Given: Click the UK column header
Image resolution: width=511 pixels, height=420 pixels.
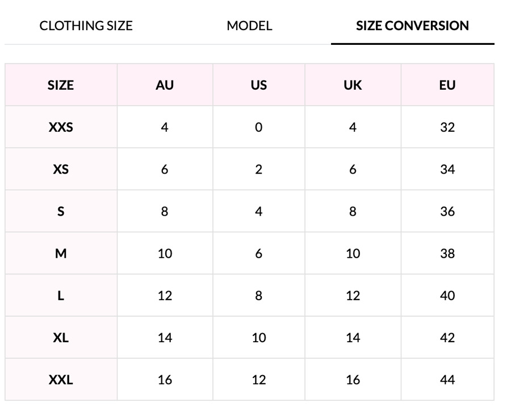Looking at the screenshot, I should pyautogui.click(x=353, y=85).
